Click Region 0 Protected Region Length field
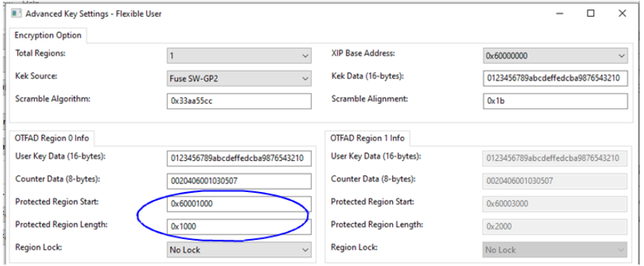Viewport: 644px width, 266px height. [x=239, y=227]
